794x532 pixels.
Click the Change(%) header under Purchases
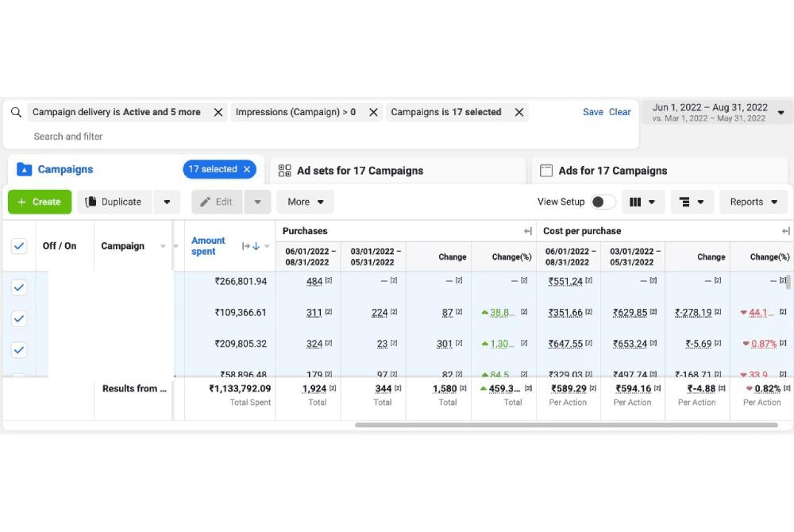511,257
